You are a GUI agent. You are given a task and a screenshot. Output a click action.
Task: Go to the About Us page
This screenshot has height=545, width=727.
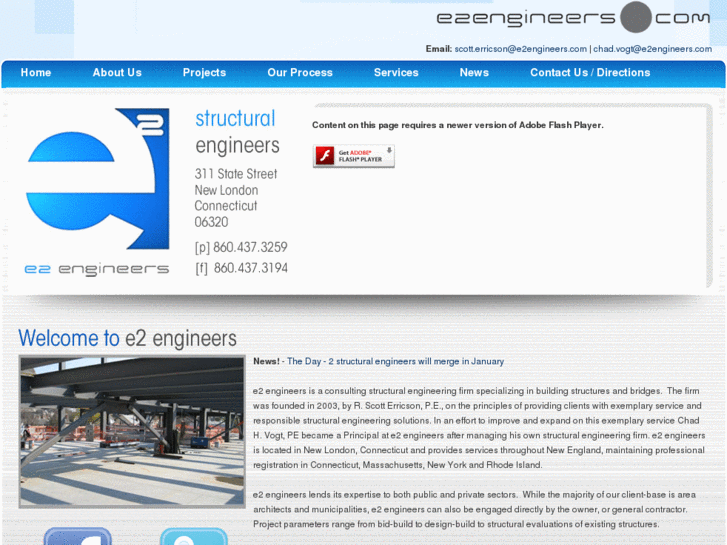pyautogui.click(x=117, y=73)
